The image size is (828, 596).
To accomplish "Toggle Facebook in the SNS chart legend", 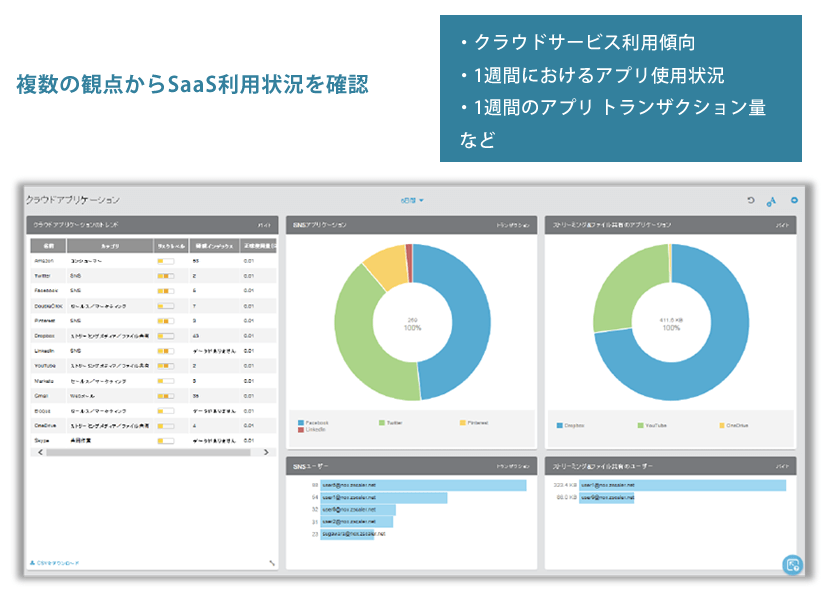I will click(x=314, y=423).
